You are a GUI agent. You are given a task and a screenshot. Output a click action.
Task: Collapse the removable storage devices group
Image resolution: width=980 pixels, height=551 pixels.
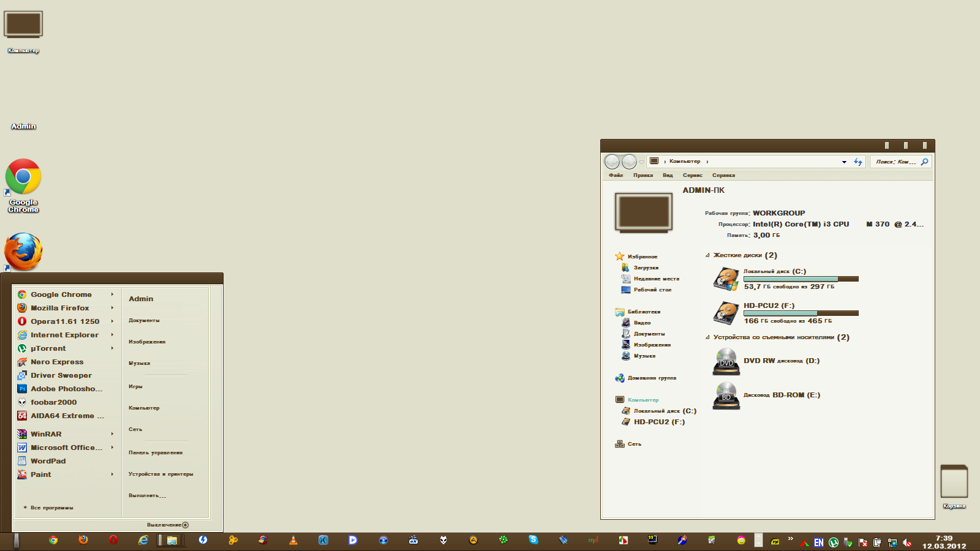(707, 337)
